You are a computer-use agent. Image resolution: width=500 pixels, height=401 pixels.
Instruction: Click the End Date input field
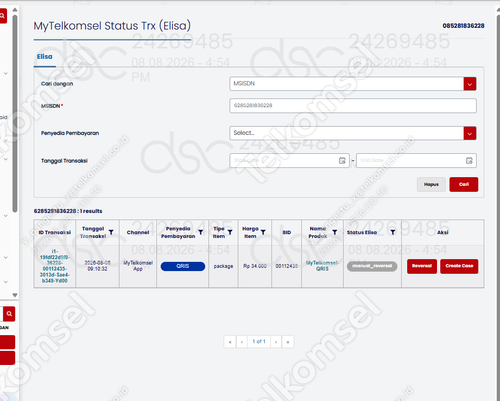click(416, 161)
